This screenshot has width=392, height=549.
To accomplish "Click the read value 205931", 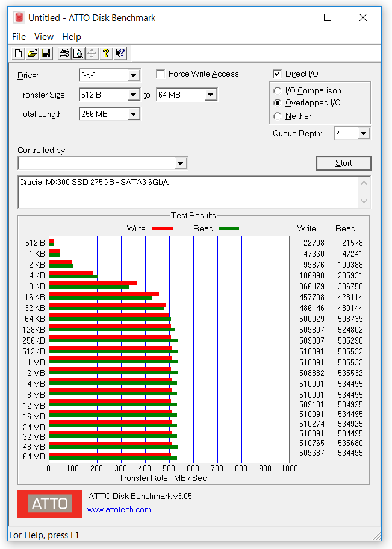I will pos(350,275).
